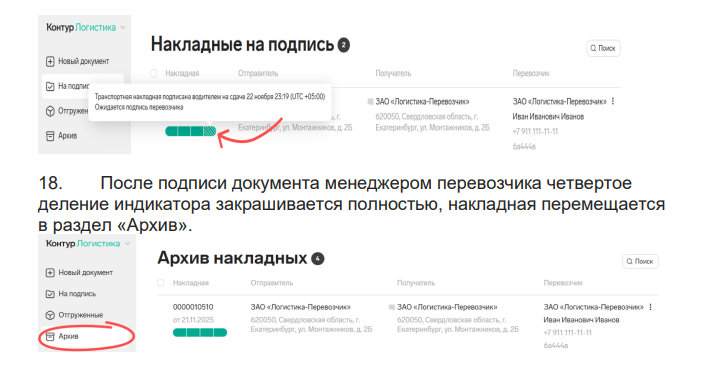The width and height of the screenshot is (708, 380).
Task: Click the Новый документ plus icon in the upper sidebar
Action: point(50,61)
